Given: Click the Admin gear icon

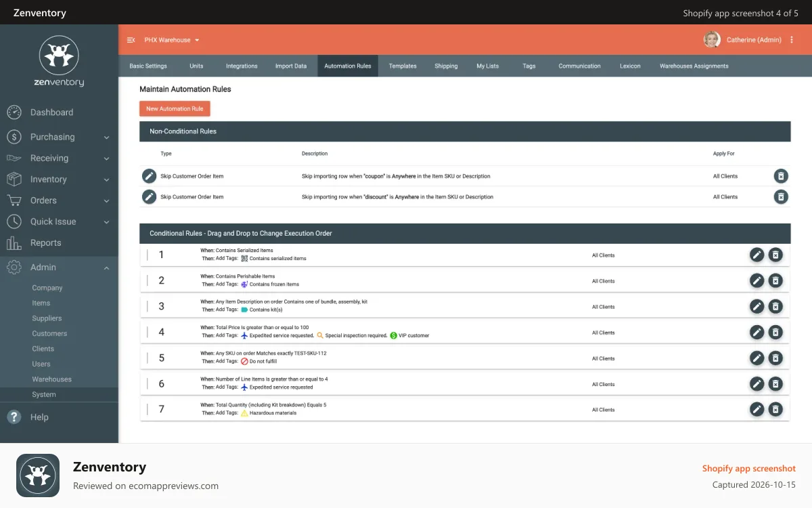Looking at the screenshot, I should tap(14, 268).
